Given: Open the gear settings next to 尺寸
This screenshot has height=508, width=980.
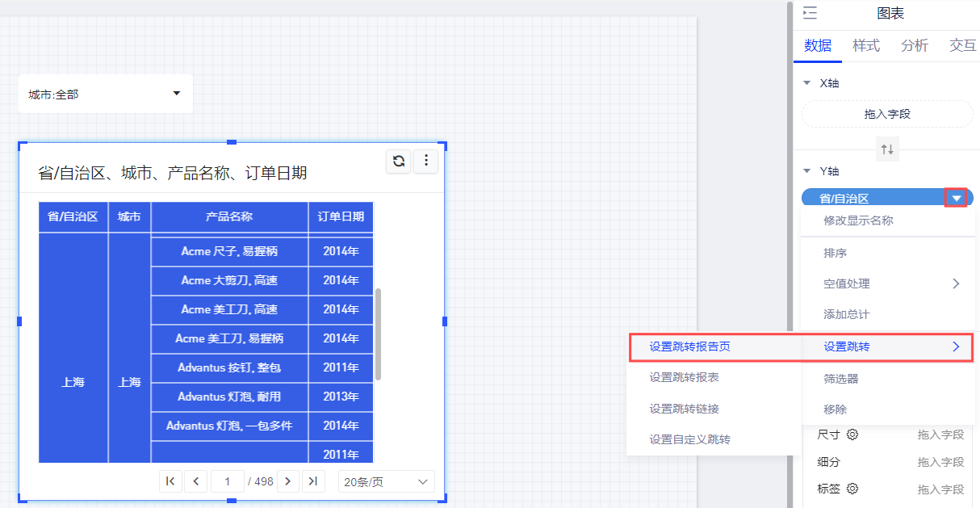Looking at the screenshot, I should (x=852, y=435).
